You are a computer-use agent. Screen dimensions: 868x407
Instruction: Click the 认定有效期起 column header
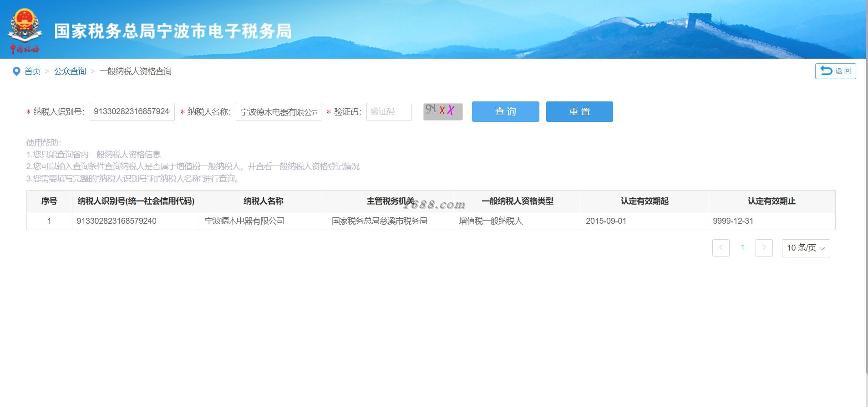click(x=645, y=201)
